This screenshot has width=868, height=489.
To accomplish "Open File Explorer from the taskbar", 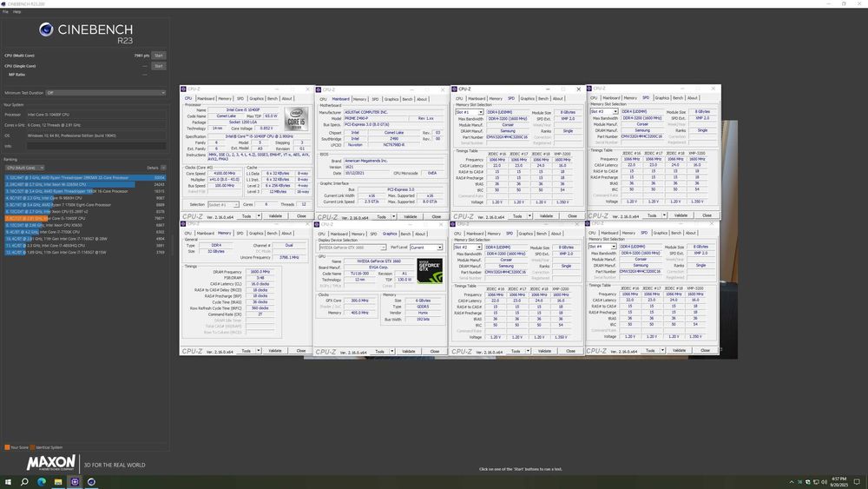I will 58,482.
